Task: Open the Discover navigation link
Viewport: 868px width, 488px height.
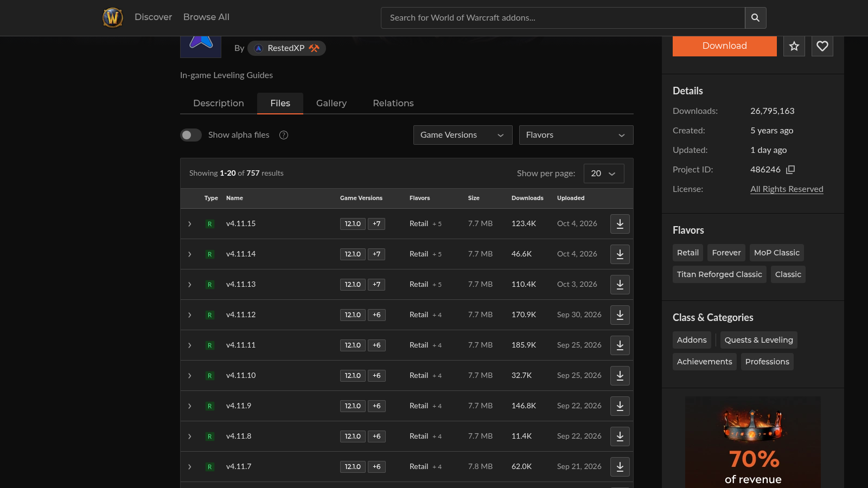Action: click(154, 17)
